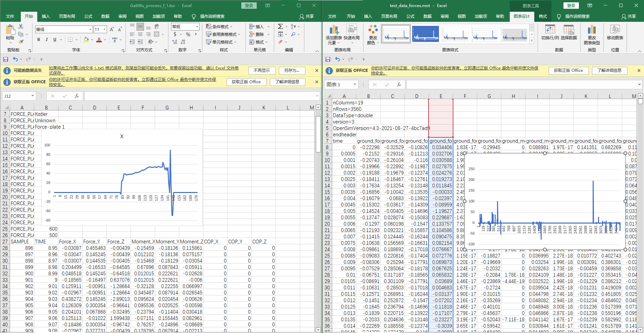
Task: Toggle Italic formatting
Action: [x=47, y=40]
